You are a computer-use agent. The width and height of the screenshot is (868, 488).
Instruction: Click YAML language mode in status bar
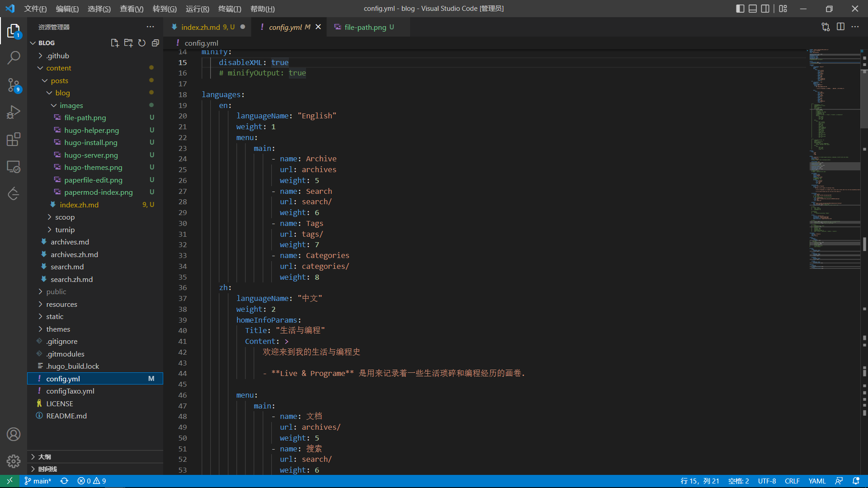click(x=816, y=481)
